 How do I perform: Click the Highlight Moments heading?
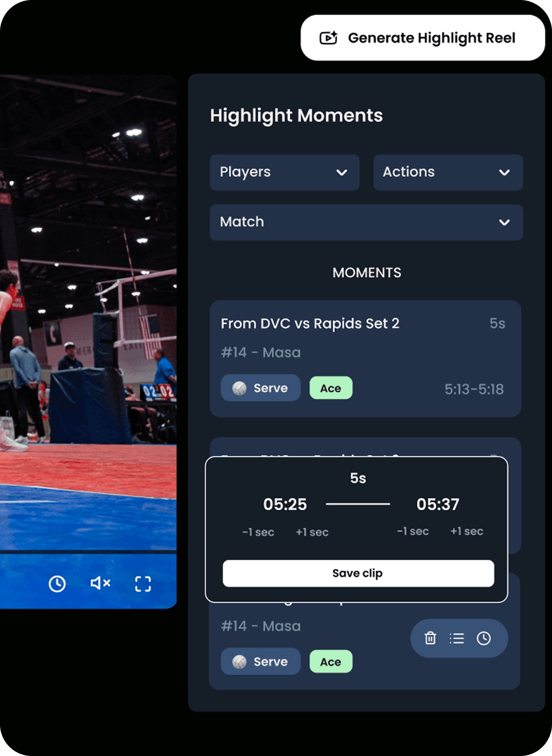296,116
